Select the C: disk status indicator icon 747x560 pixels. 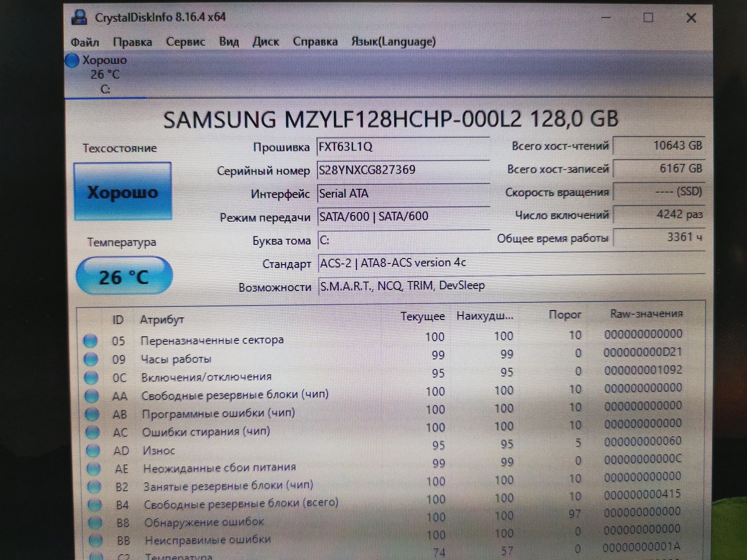(72, 61)
